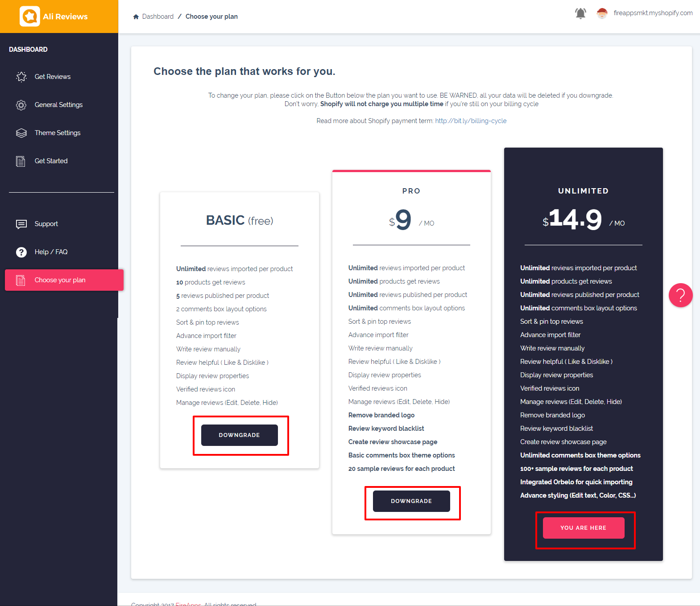Click the Get Started document icon
This screenshot has height=606, width=700.
(x=21, y=161)
